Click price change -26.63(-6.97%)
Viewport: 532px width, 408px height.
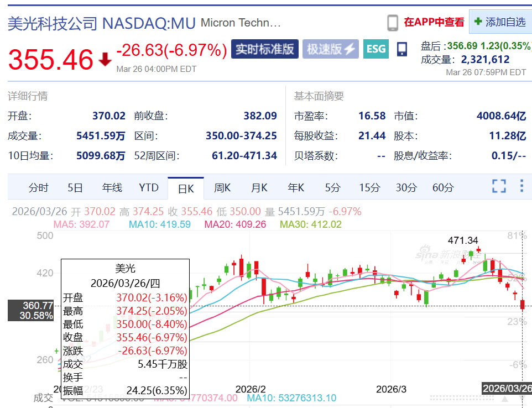171,50
